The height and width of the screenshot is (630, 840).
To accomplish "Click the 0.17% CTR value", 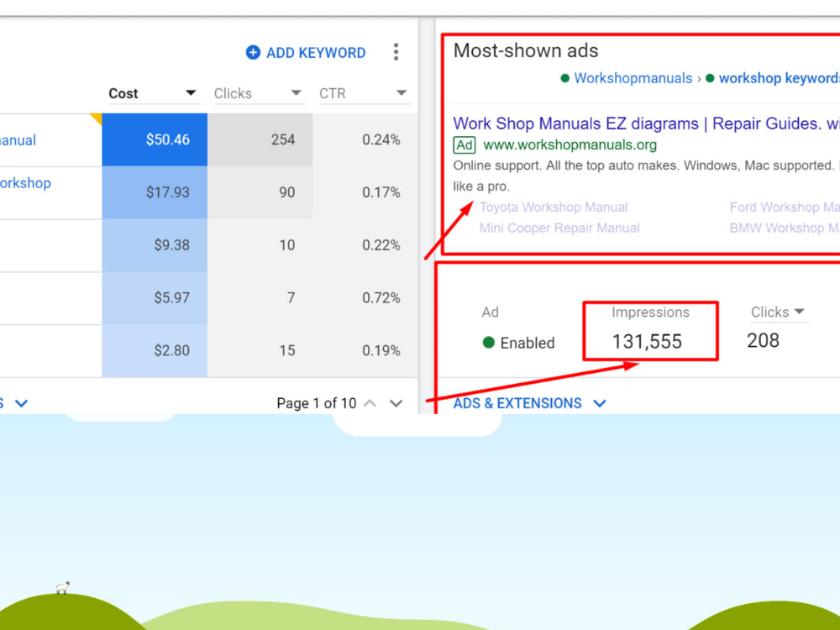I will 381,192.
